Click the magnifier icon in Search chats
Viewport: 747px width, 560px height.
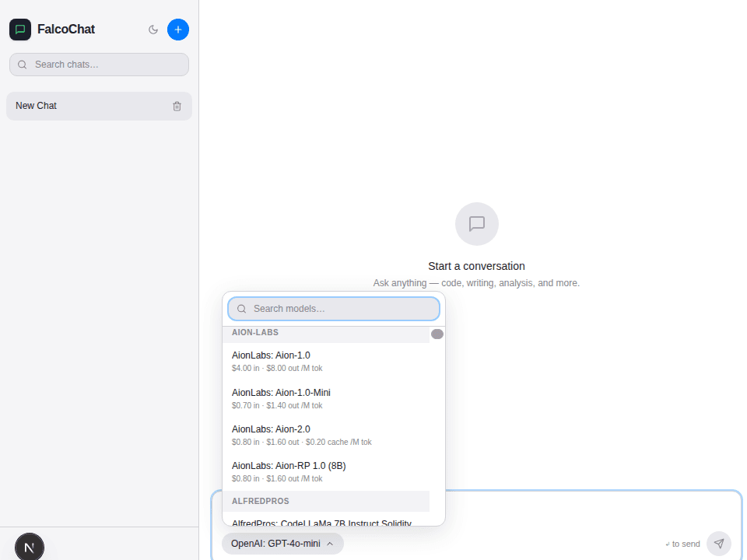coord(23,65)
